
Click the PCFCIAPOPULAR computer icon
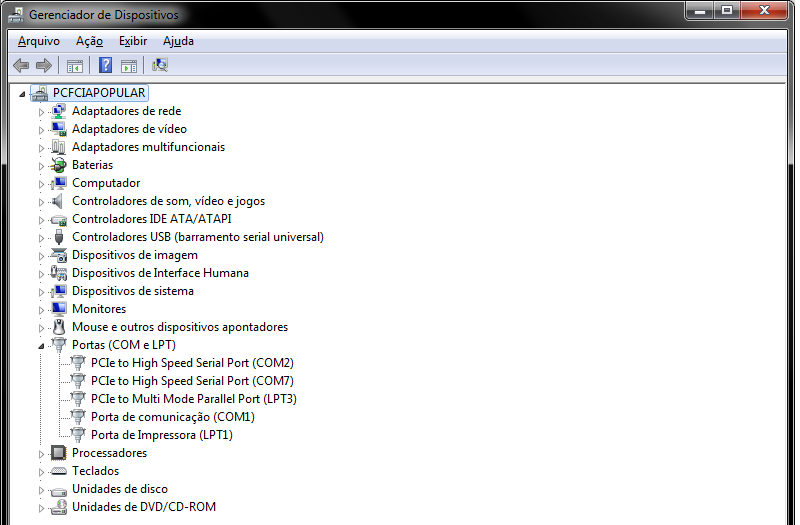[x=40, y=93]
